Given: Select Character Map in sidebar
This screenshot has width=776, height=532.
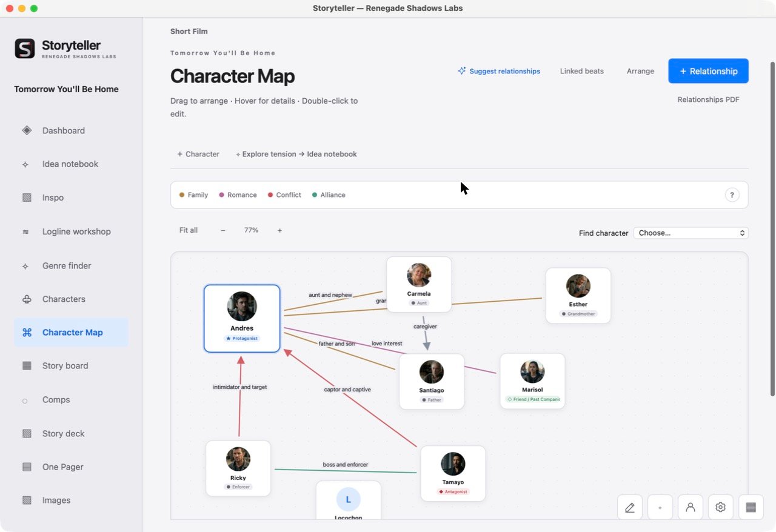Looking at the screenshot, I should pos(71,332).
